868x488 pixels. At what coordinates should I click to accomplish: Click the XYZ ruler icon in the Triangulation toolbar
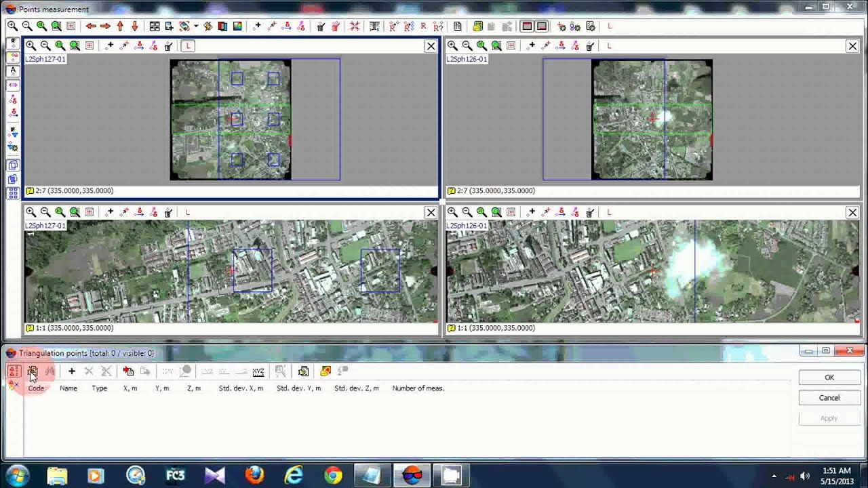pos(258,371)
